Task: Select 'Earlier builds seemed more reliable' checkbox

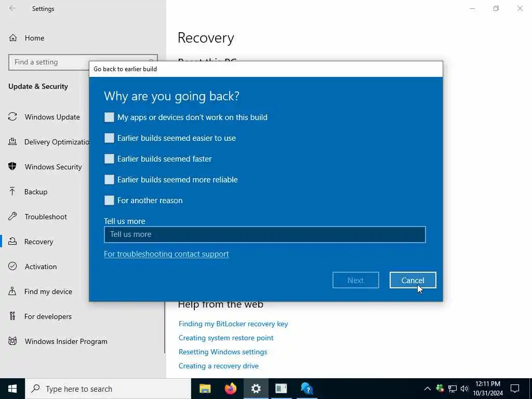Action: [109, 179]
